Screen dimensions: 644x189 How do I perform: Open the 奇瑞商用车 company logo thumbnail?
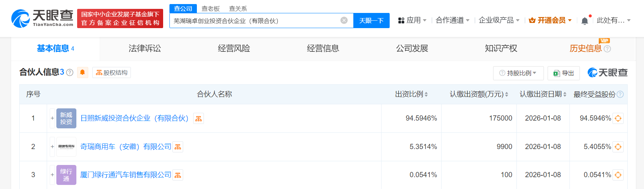[66, 147]
